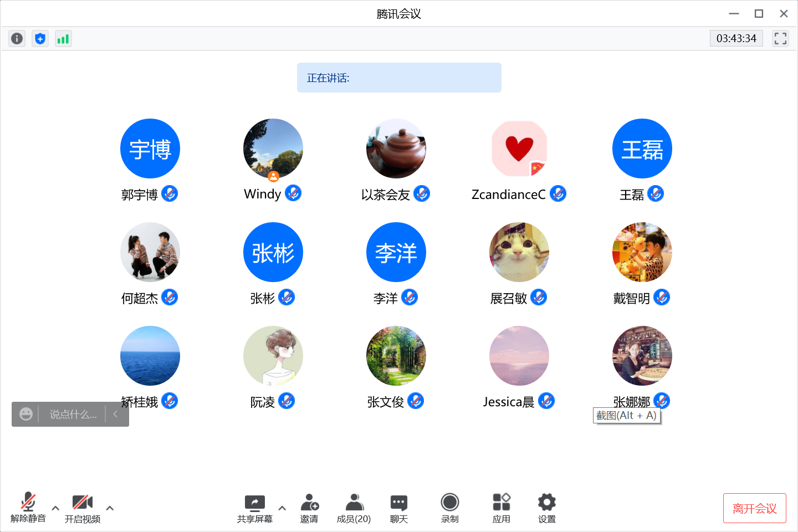Select the 以茶会友 teapot avatar
The image size is (798, 532).
[x=396, y=149]
